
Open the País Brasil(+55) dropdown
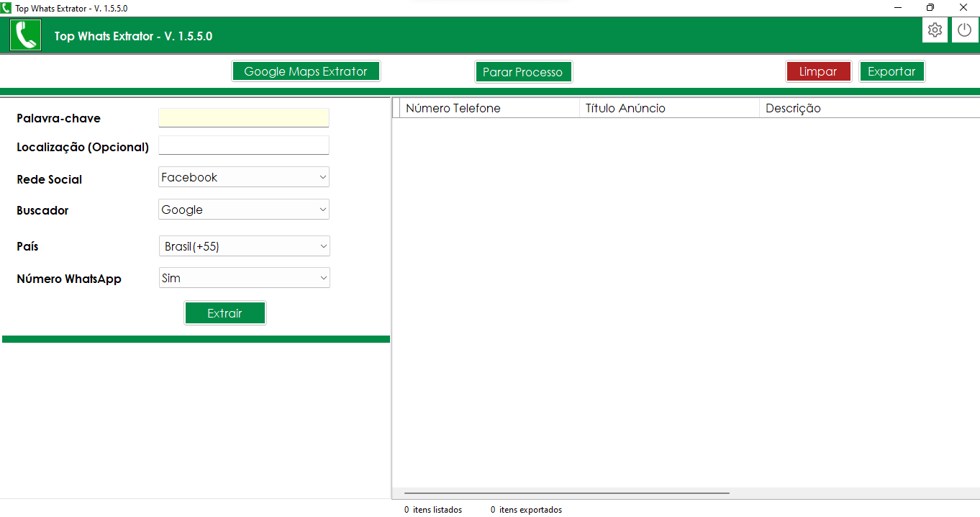point(244,246)
